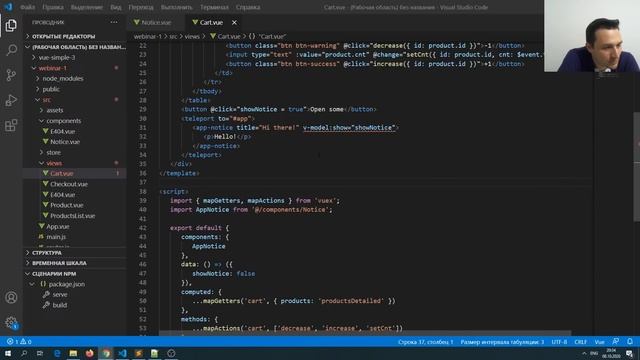The image size is (640, 360).
Task: Open the Правка menu
Action: pos(53,7)
